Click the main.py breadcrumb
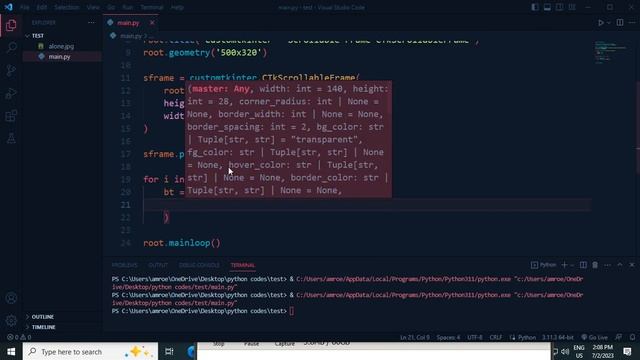This screenshot has height=360, width=640. tap(130, 36)
